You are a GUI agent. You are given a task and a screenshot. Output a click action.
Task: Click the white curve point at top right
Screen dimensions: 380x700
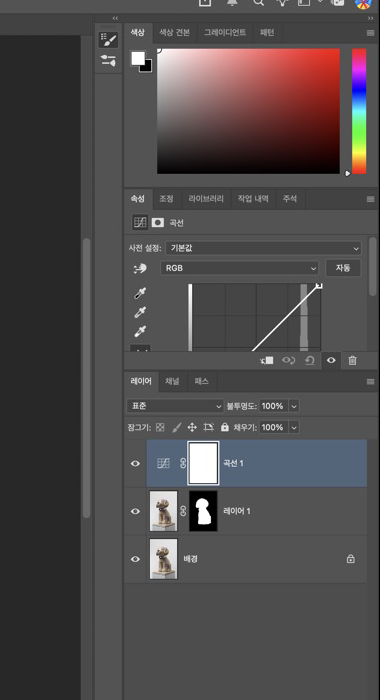click(319, 285)
